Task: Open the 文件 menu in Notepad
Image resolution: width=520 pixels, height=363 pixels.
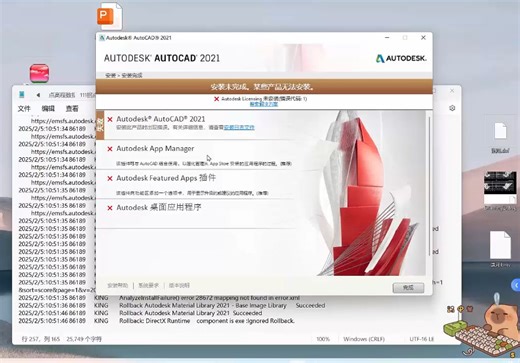Action: tap(24, 109)
